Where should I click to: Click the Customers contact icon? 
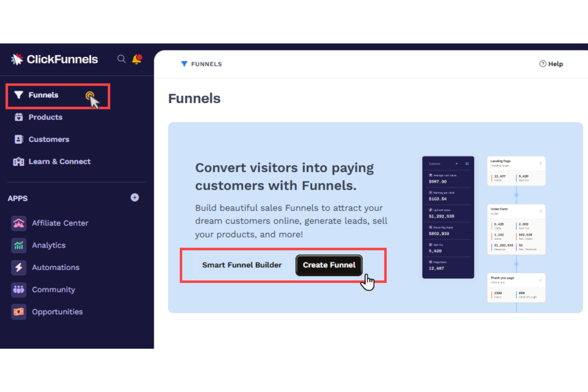19,139
